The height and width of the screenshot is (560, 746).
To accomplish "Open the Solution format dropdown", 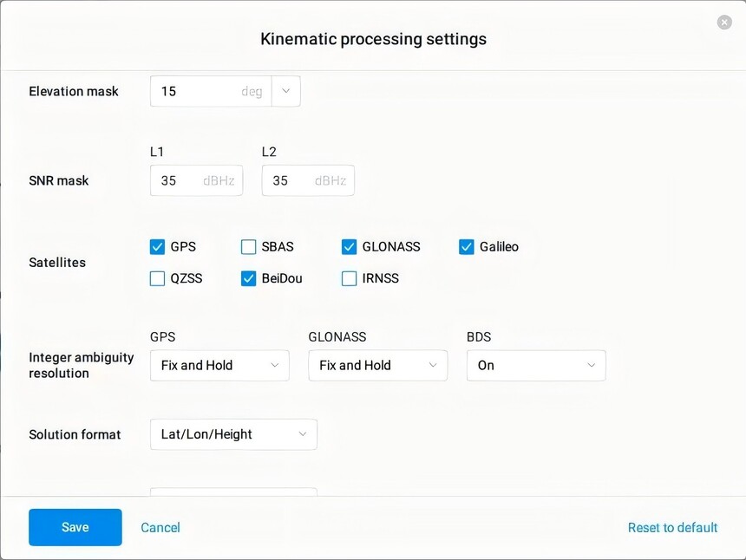I will point(233,434).
